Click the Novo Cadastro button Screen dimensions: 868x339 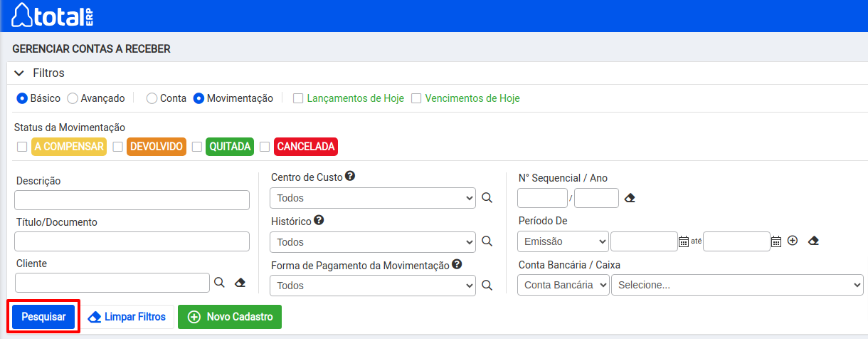230,317
